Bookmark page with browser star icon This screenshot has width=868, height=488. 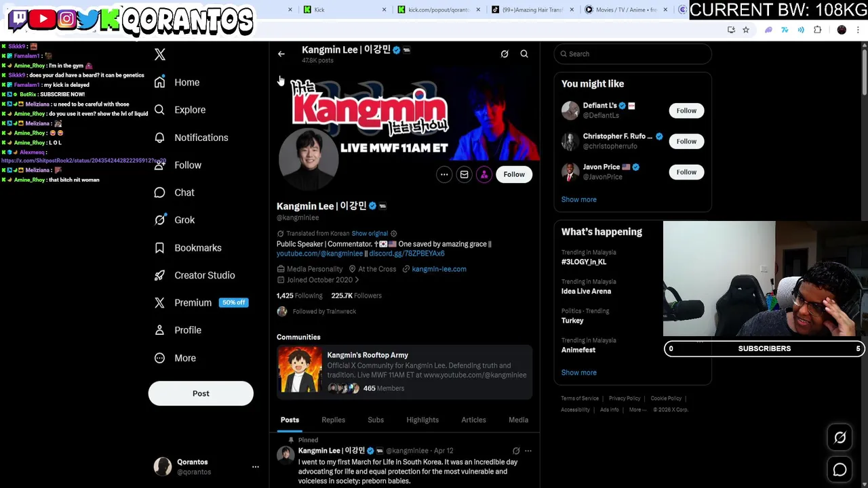pos(746,30)
